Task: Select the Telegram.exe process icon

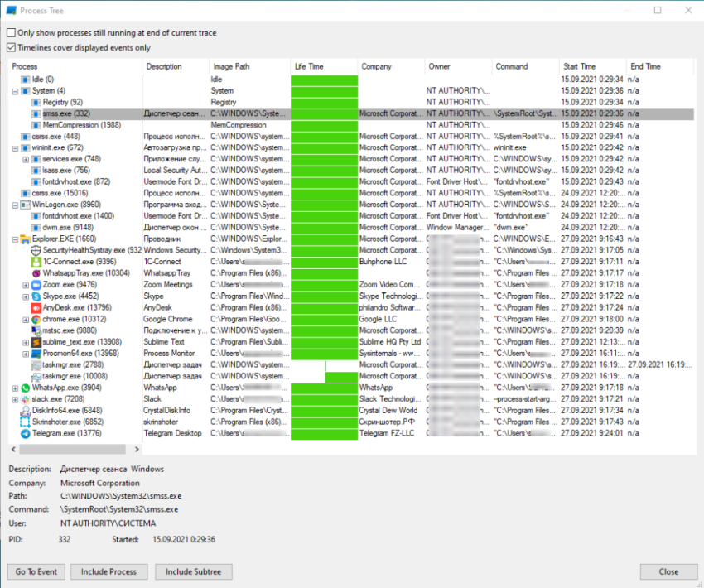Action: (26, 433)
